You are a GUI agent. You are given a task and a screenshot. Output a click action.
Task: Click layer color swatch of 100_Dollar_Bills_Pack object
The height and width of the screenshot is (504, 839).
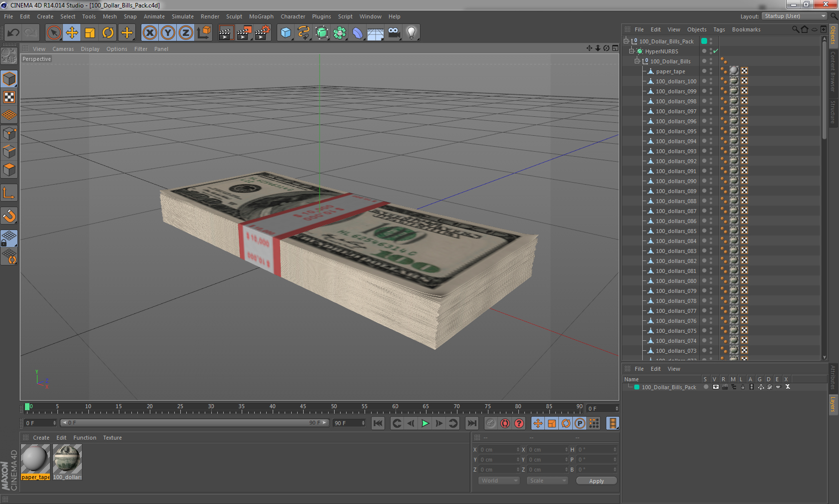click(704, 41)
